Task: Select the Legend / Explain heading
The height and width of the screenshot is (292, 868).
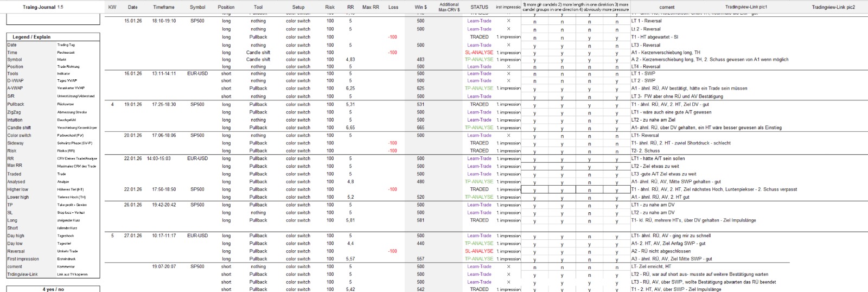Action: (31, 37)
